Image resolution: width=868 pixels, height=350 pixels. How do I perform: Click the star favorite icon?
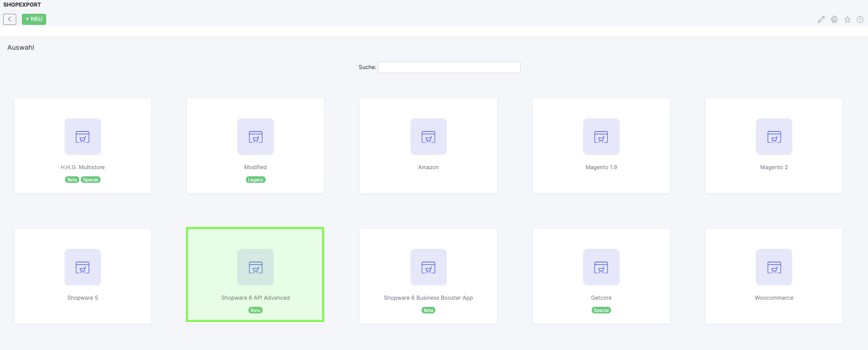point(847,20)
